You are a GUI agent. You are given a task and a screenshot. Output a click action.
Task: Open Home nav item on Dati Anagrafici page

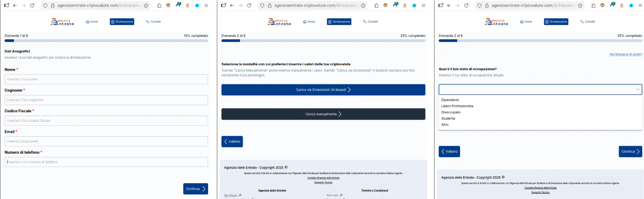(x=92, y=22)
